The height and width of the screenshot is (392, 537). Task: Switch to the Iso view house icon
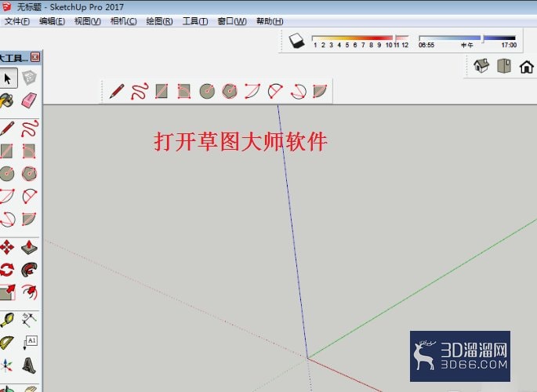(481, 66)
